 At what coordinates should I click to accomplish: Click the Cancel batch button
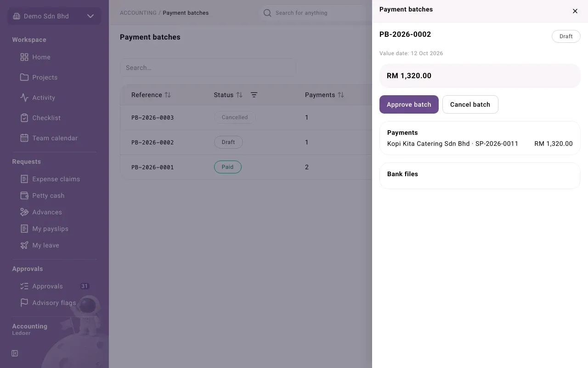[x=470, y=104]
